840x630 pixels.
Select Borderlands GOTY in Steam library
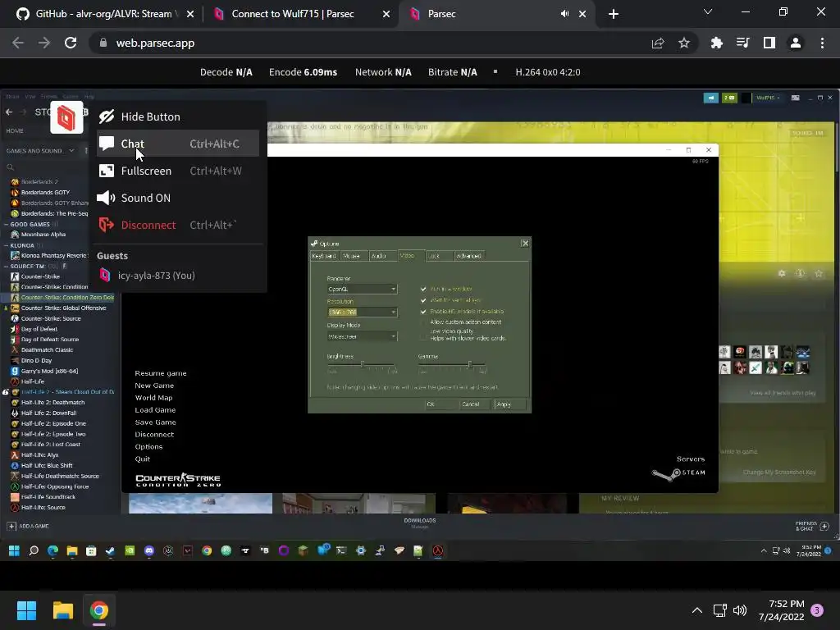point(46,192)
